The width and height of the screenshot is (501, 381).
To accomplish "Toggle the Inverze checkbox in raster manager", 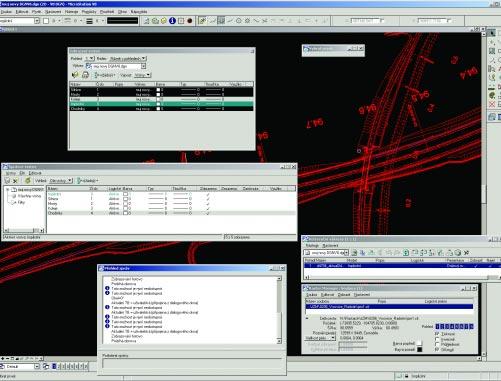I will pyautogui.click(x=437, y=339).
